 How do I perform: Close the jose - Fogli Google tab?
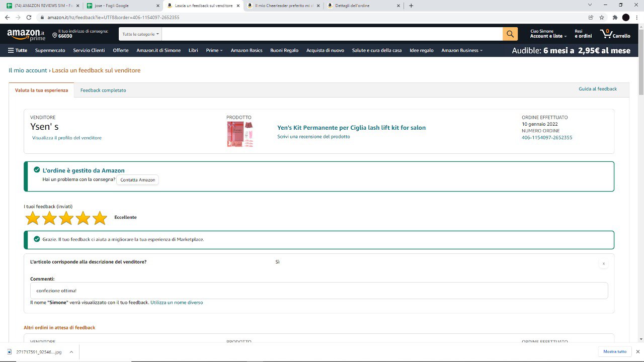[157, 6]
